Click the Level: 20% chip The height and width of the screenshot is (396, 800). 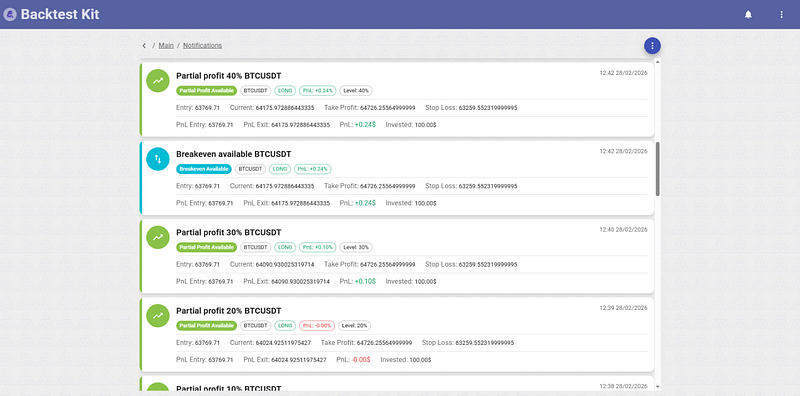pyautogui.click(x=355, y=326)
